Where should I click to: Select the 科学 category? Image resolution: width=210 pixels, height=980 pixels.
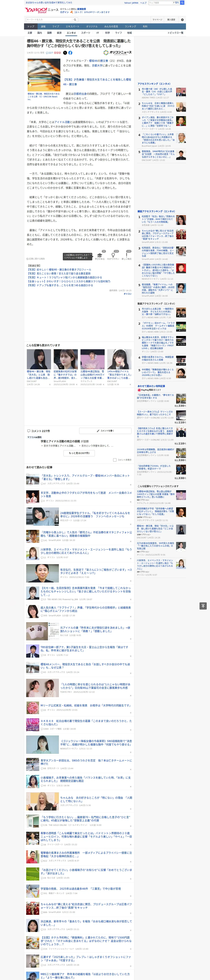(107, 33)
